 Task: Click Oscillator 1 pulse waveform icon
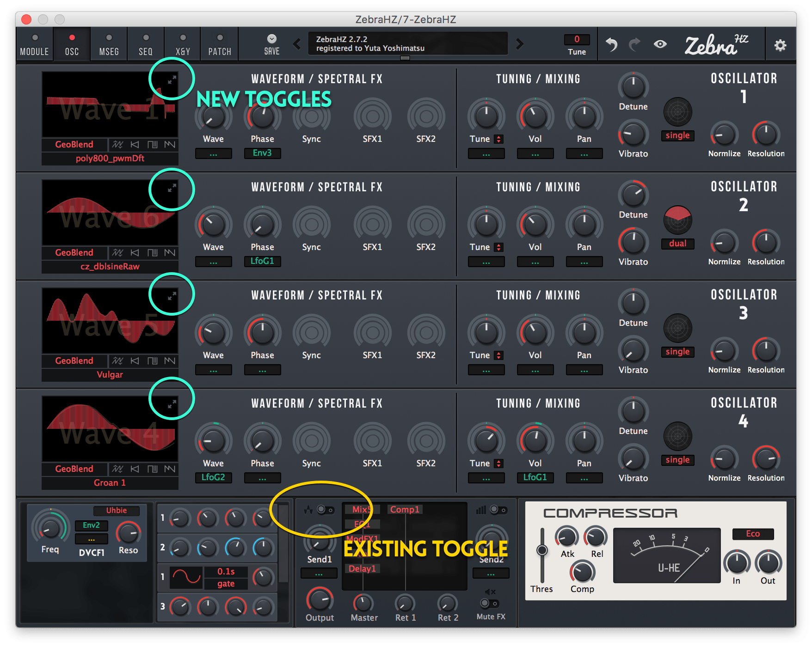pyautogui.click(x=152, y=145)
